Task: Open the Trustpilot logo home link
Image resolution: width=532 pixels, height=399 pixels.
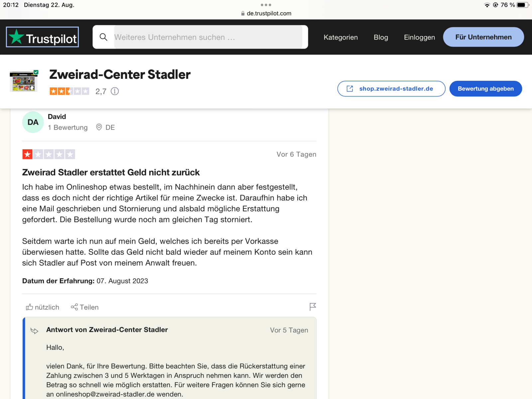Action: pos(43,37)
